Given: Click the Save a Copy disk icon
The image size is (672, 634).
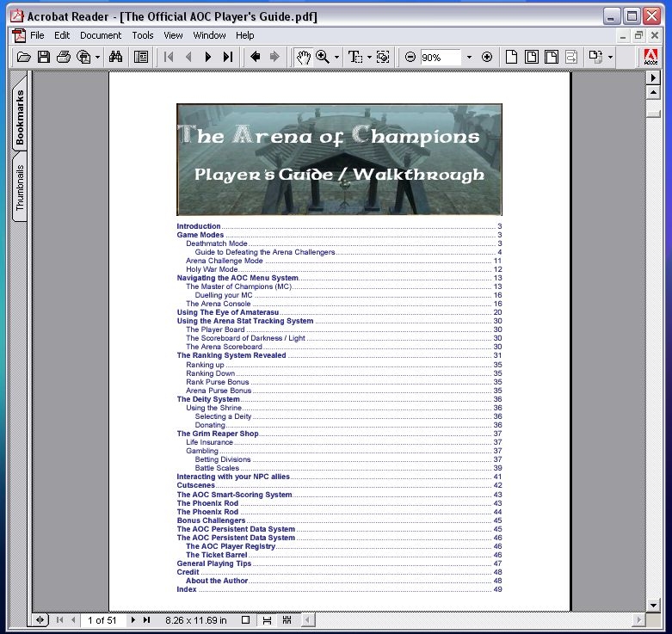Looking at the screenshot, I should (x=44, y=57).
